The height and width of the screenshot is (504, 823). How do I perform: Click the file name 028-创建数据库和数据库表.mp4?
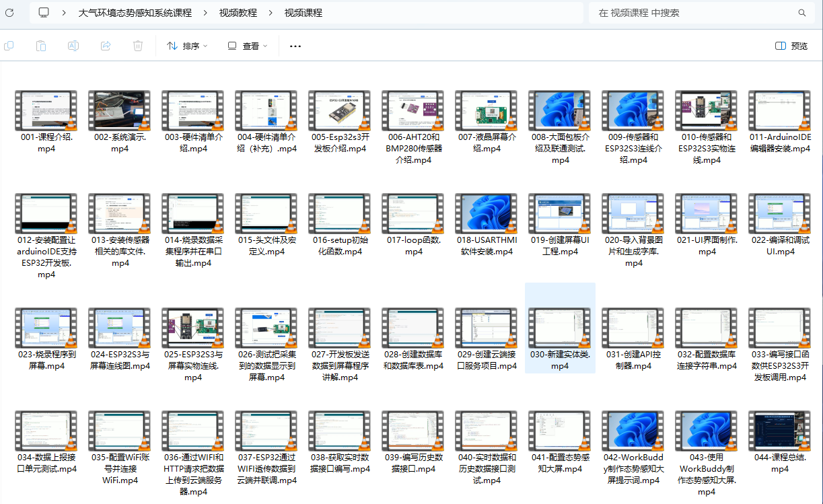413,361
